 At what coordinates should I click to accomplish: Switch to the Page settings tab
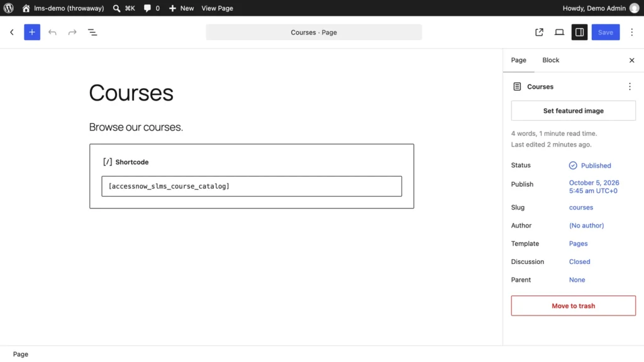click(x=518, y=60)
